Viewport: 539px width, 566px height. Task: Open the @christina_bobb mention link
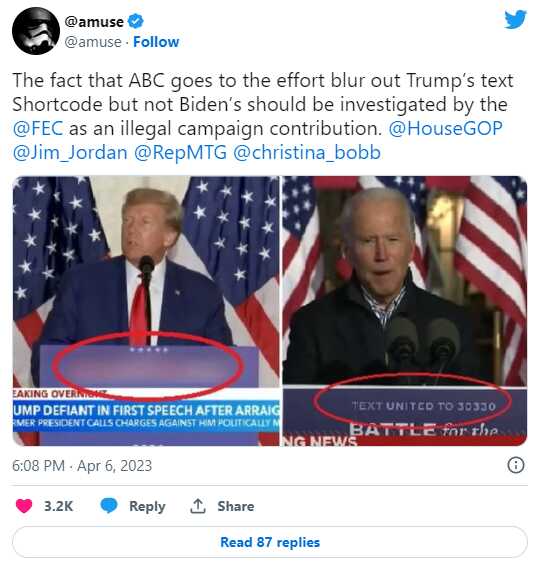(x=307, y=153)
